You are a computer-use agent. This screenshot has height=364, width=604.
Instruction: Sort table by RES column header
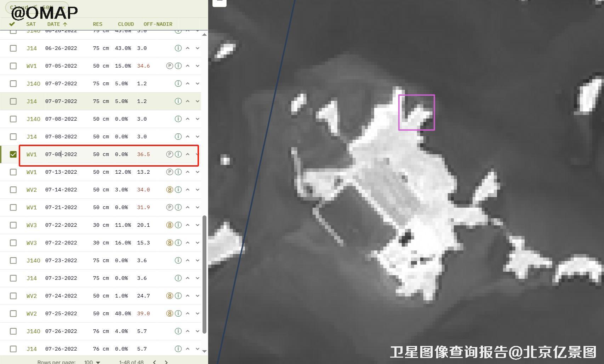click(x=97, y=24)
